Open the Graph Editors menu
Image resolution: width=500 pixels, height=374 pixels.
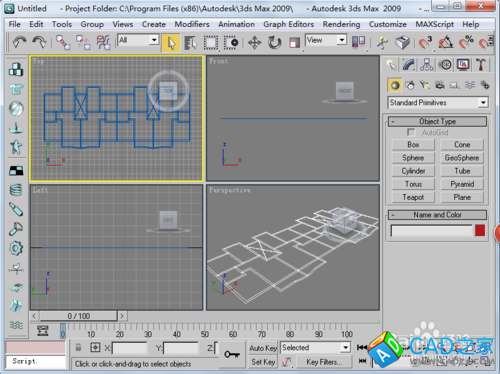pyautogui.click(x=289, y=24)
